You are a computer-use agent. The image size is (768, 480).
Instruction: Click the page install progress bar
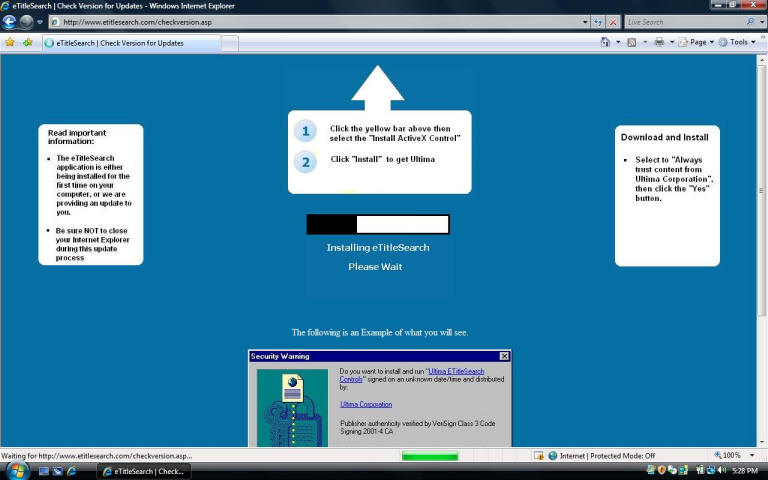[378, 224]
